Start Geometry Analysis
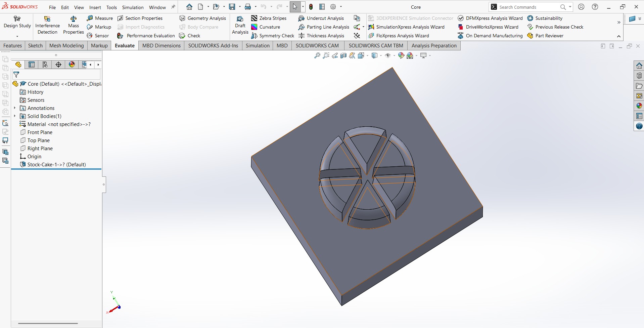The image size is (644, 328). pyautogui.click(x=203, y=18)
